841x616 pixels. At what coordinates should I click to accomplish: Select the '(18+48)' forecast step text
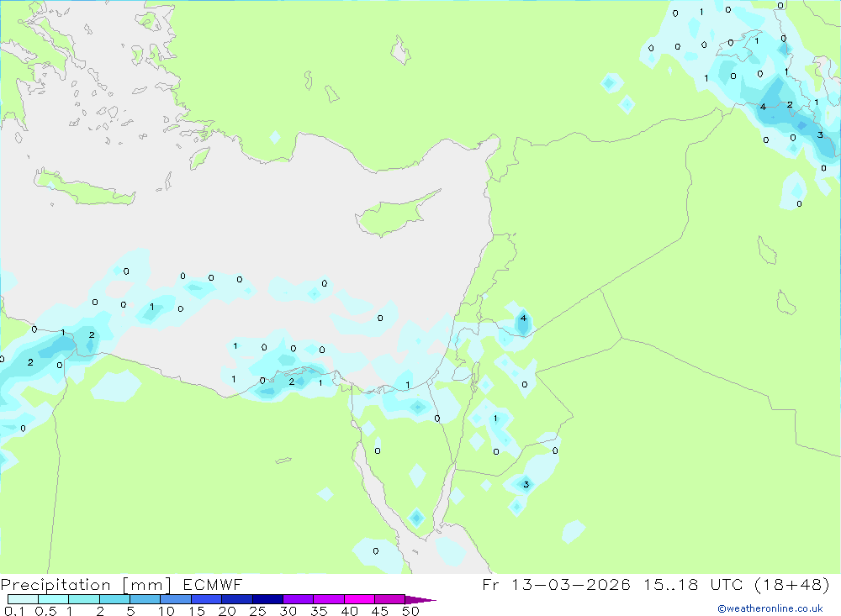click(x=791, y=584)
